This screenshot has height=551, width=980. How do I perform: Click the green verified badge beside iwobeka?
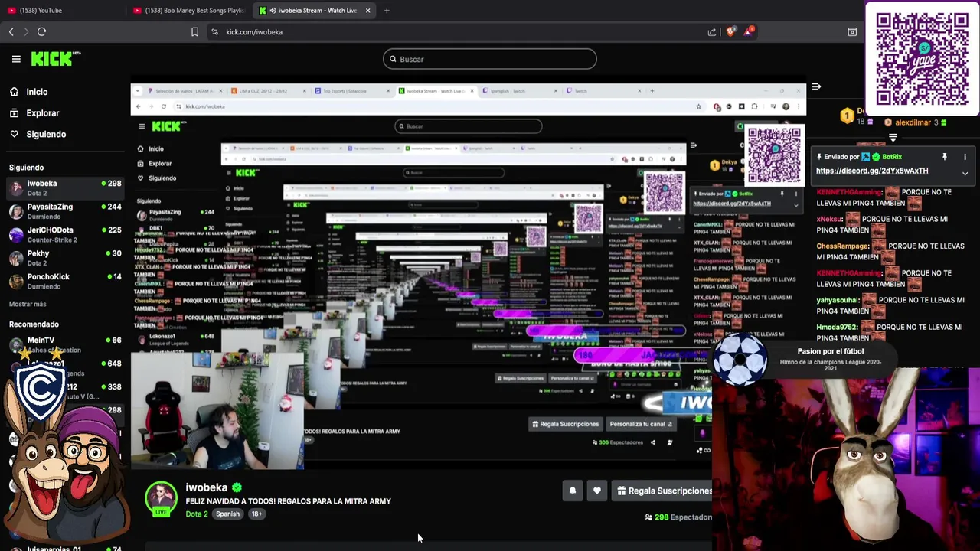pos(237,487)
